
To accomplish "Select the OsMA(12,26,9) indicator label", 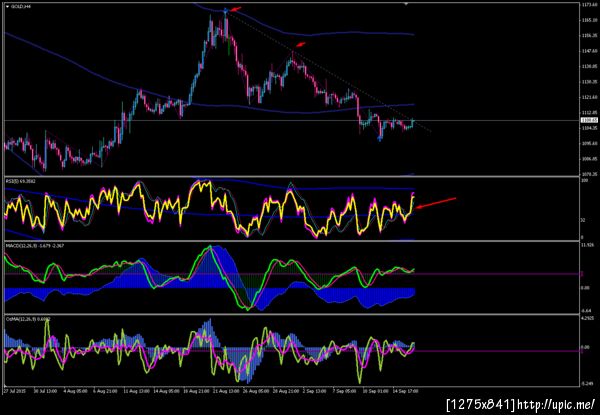I will tap(27, 319).
